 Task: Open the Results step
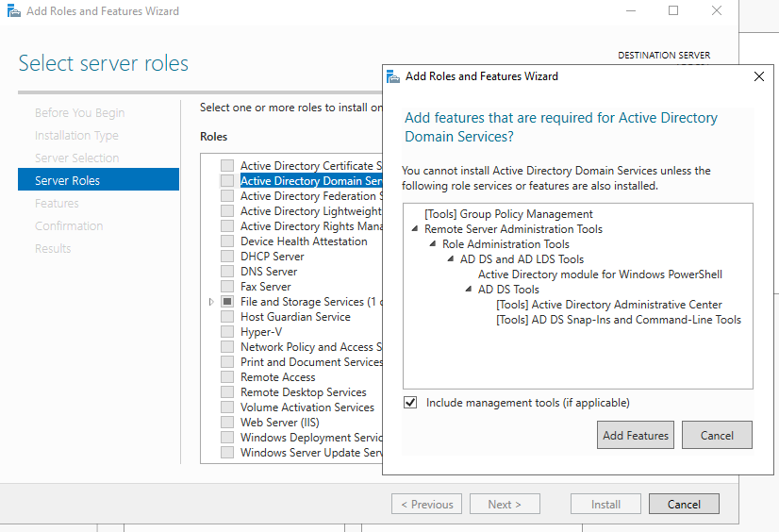(x=53, y=248)
